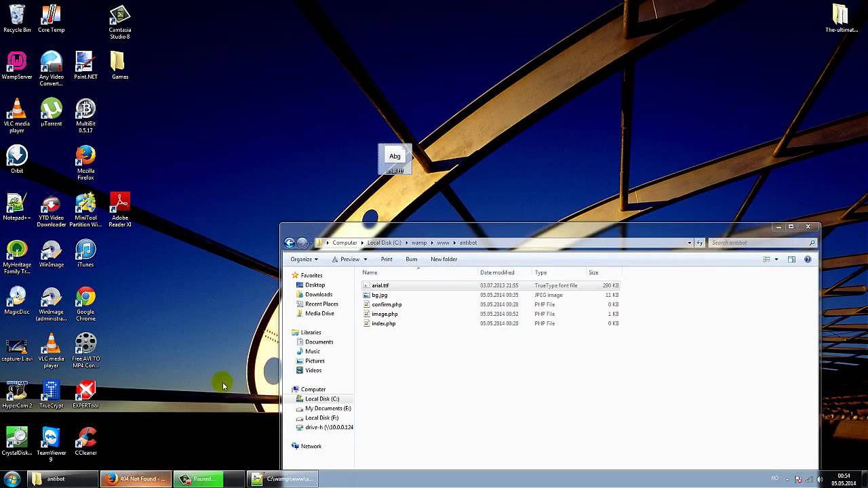Open the Paint.NET desktop shortcut
Screen dimensions: 868x488
point(85,66)
